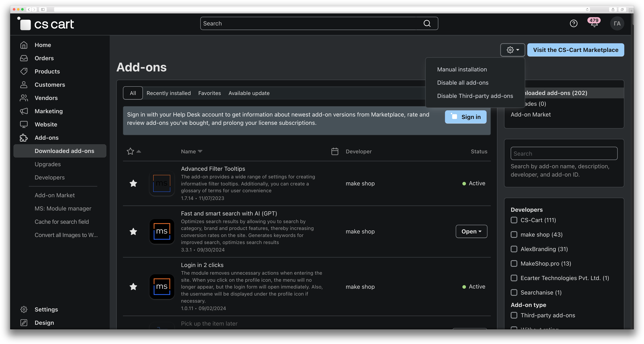Click the Vendors people icon in sidebar
644x344 pixels.
(x=24, y=98)
